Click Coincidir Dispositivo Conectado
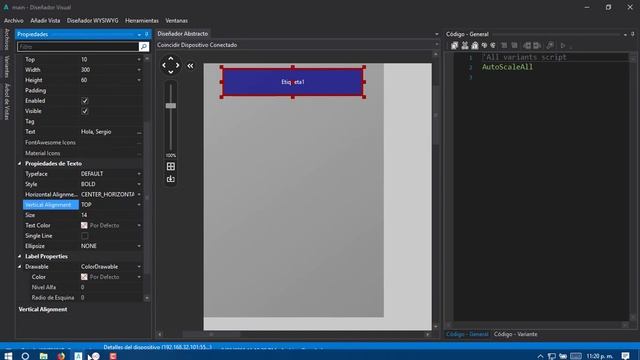Viewport: 640px width, 360px height. click(197, 45)
